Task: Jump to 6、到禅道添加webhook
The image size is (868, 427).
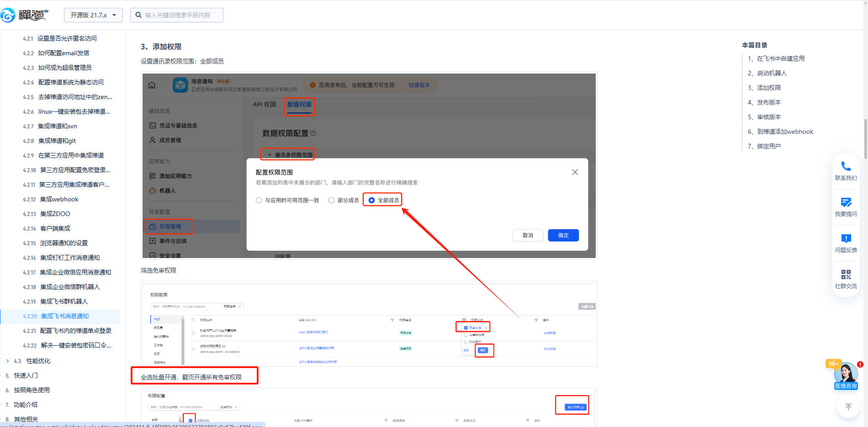Action: point(780,132)
